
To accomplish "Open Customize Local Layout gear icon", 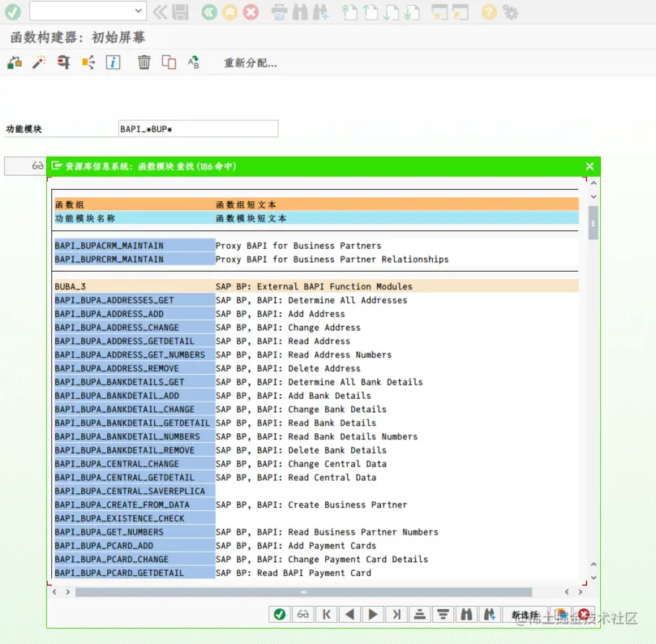I will 510,12.
